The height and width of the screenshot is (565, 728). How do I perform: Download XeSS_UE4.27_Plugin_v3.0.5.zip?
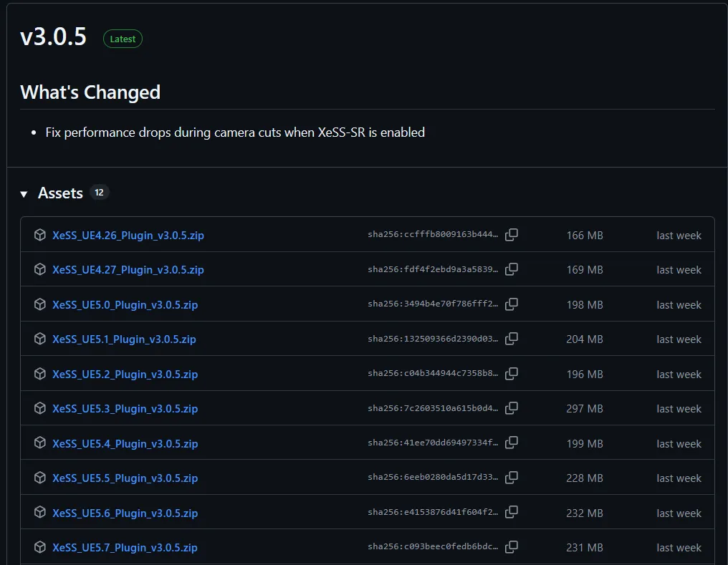coord(128,269)
